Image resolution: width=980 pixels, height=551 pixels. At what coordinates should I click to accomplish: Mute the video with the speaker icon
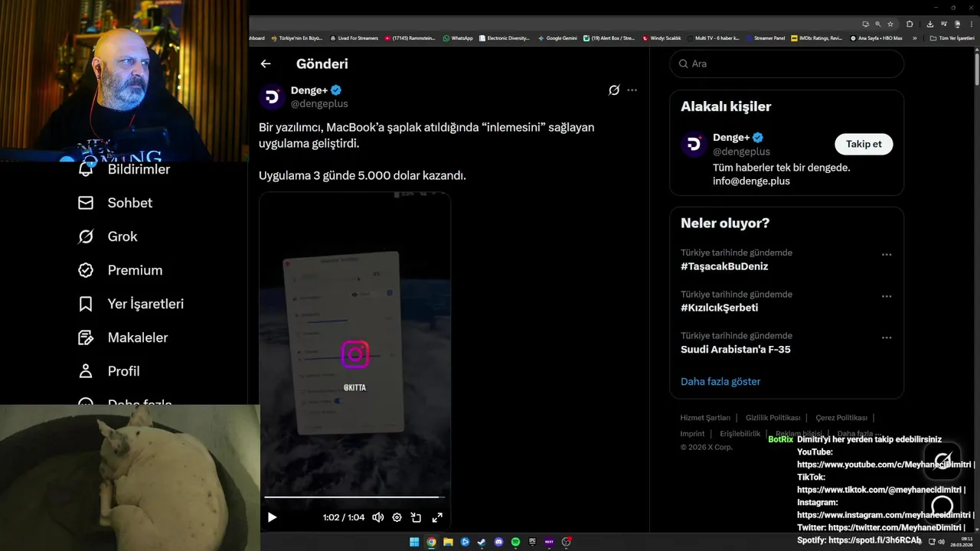click(377, 517)
